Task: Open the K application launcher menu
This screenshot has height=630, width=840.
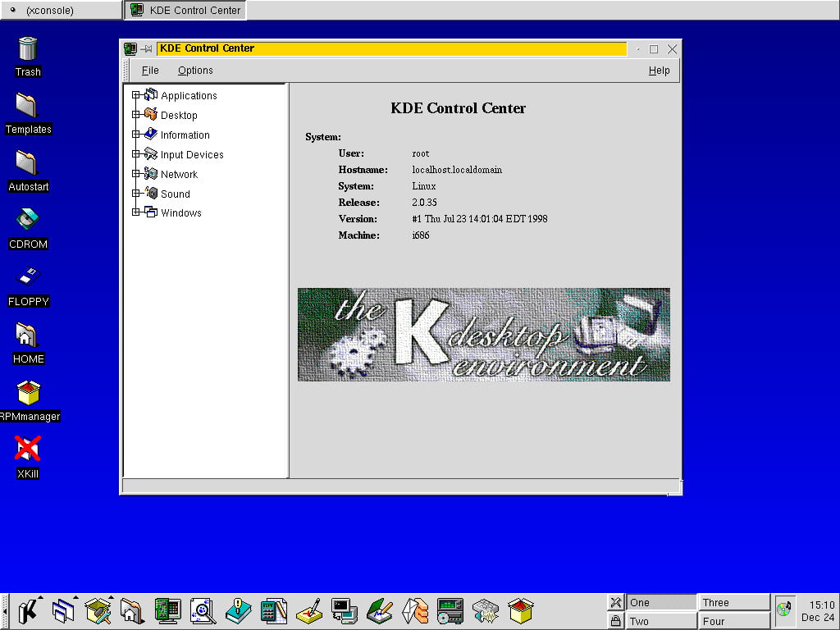Action: (28, 611)
